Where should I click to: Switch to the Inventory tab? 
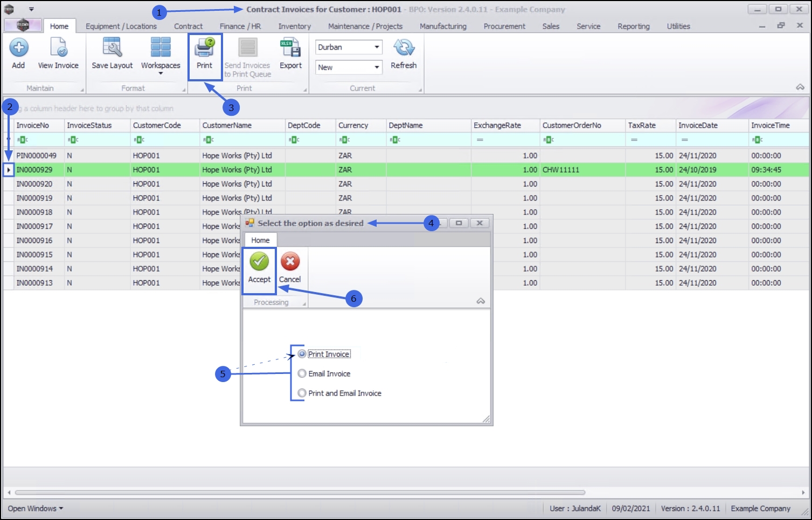295,26
